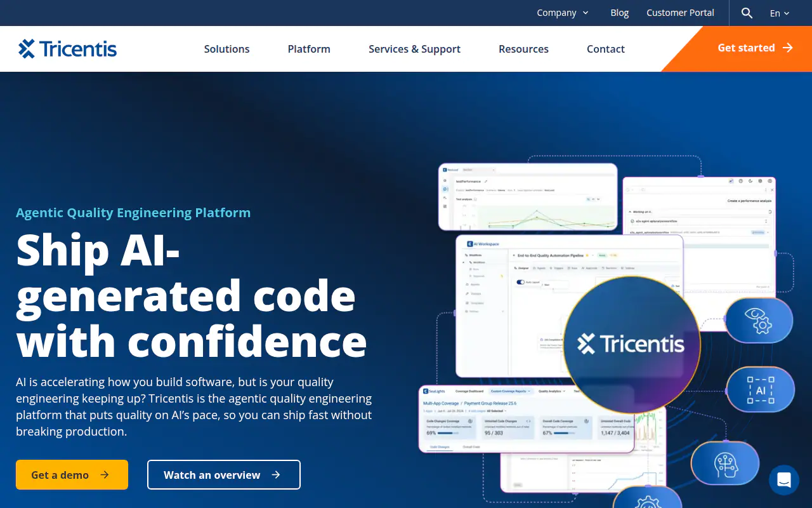Open the Solutions menu

226,49
